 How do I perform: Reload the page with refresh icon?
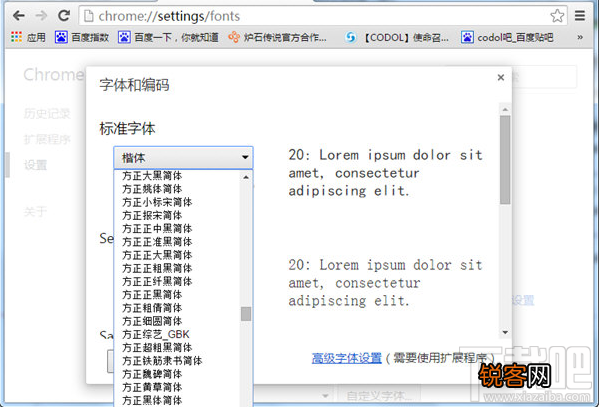pyautogui.click(x=64, y=16)
